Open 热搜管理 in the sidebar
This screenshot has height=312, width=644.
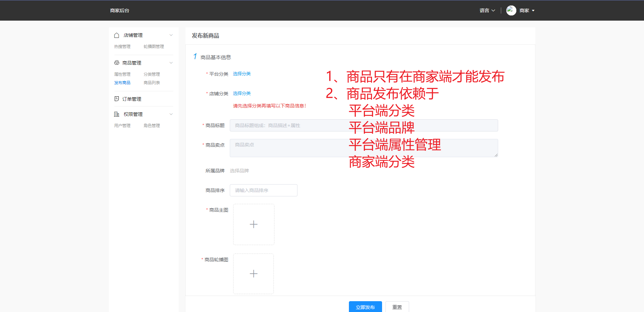(x=122, y=46)
